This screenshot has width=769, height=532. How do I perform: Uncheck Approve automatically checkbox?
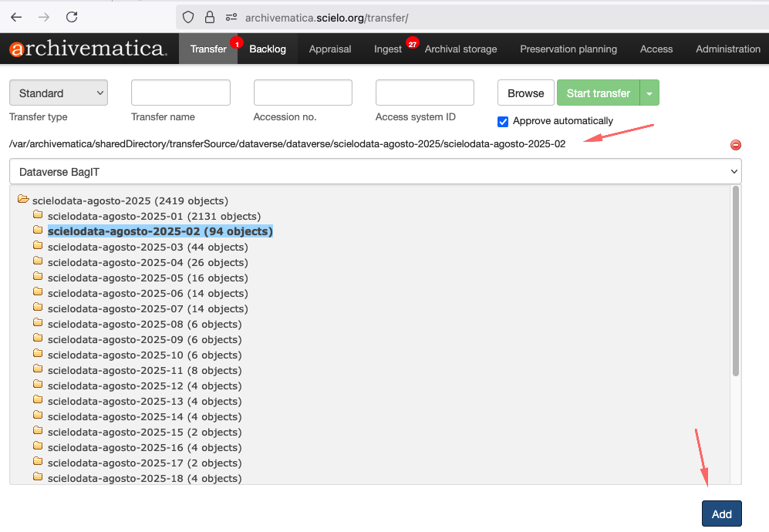click(503, 121)
